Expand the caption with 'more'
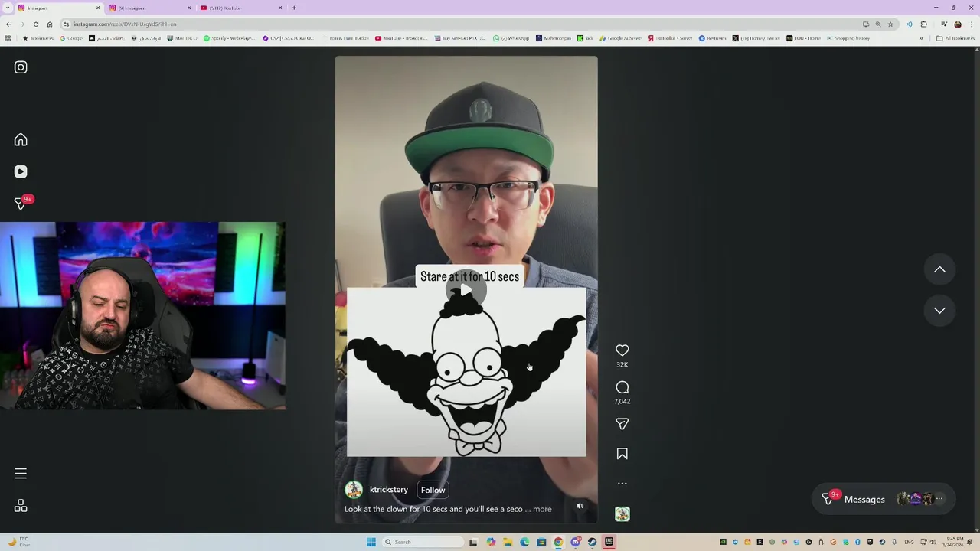 pos(542,509)
